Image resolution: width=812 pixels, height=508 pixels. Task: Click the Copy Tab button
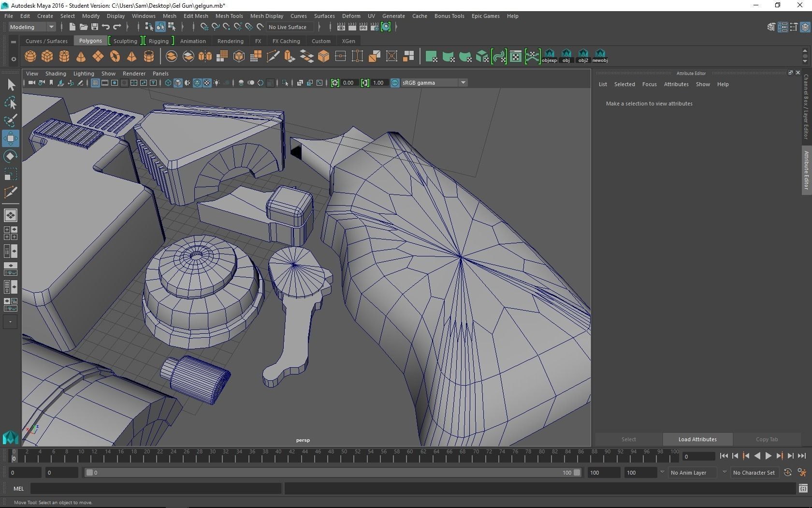tap(767, 439)
